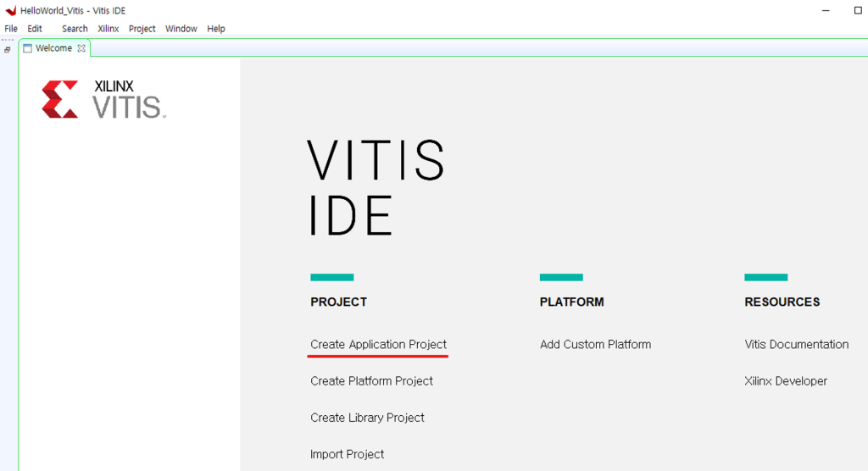Minimize the Vitis IDE window

coord(826,10)
